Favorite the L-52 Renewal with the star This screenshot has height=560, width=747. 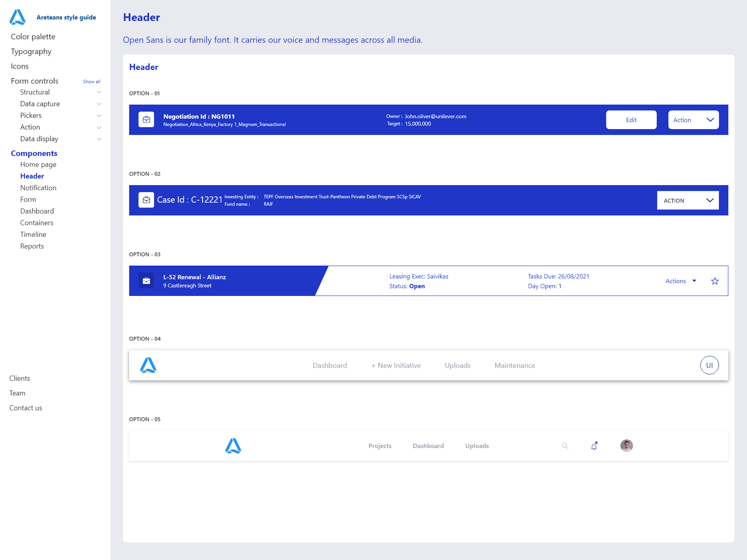(715, 281)
